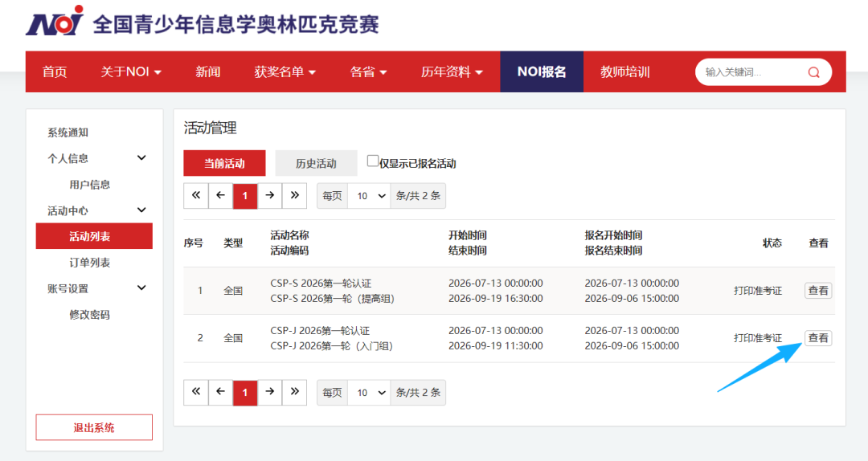Click CSP-S 2026第一轮（提高组） activity code
The width and height of the screenshot is (868, 461).
click(332, 299)
